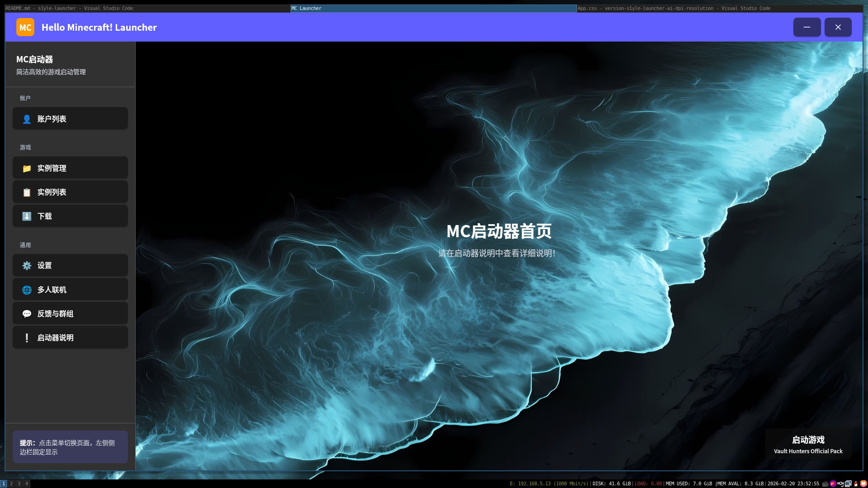Switch to App.css Visual Studio Code tab
Screen dimensions: 868x488
719,8
